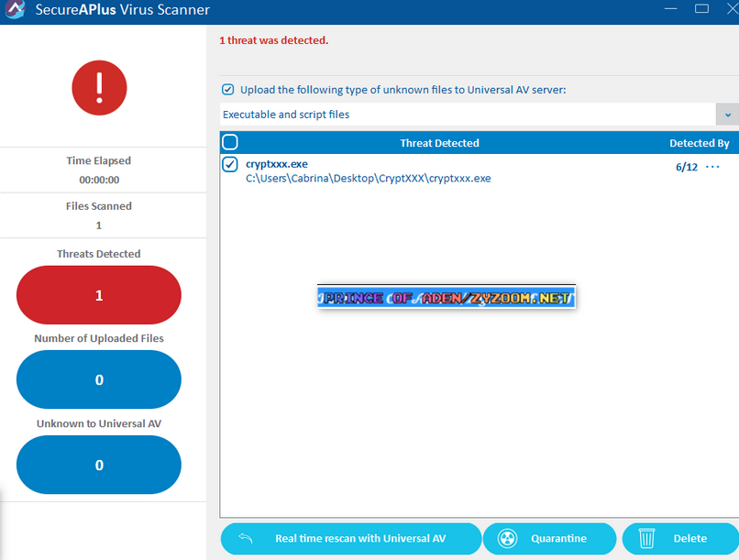Click the Unknown to Universal AV pill

pos(99,465)
